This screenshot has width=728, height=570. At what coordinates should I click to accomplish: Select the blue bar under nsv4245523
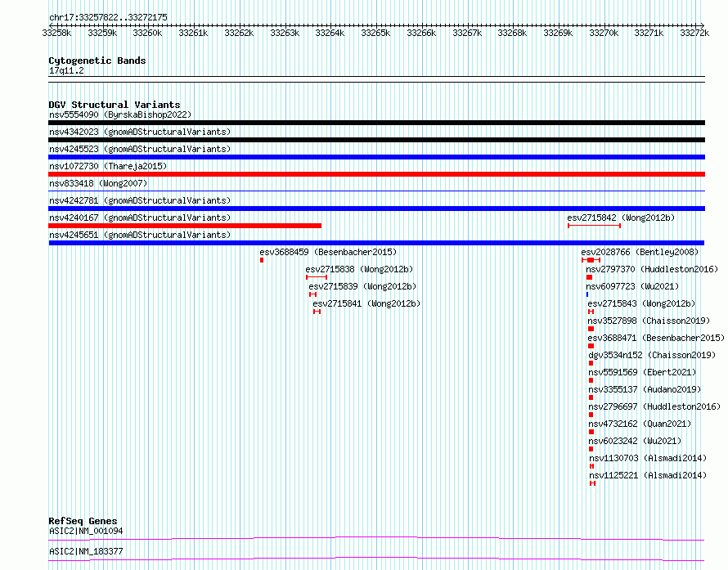tap(376, 157)
